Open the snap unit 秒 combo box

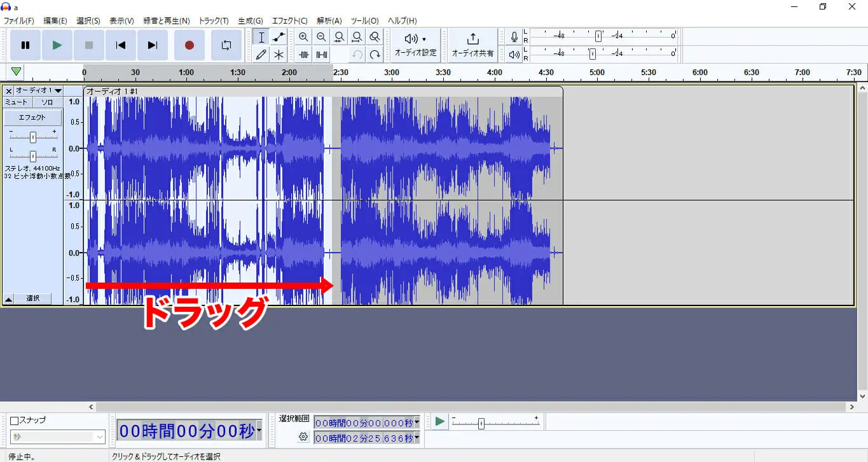[57, 437]
